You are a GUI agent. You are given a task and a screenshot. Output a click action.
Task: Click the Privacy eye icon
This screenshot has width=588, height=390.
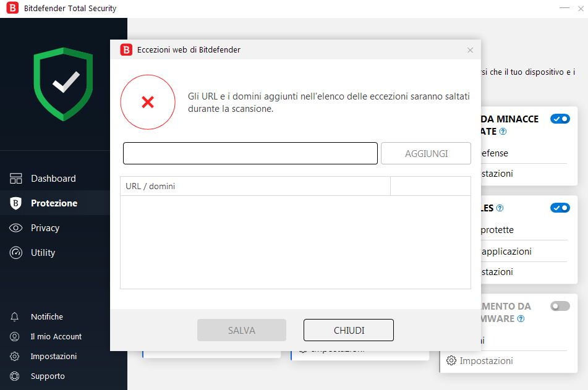pos(15,228)
